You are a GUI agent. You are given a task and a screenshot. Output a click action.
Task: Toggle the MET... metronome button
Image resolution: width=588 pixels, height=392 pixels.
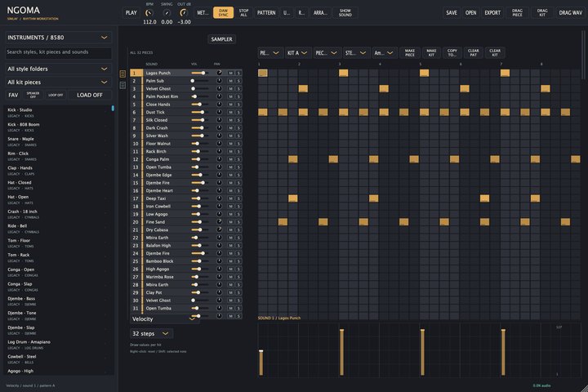[203, 13]
